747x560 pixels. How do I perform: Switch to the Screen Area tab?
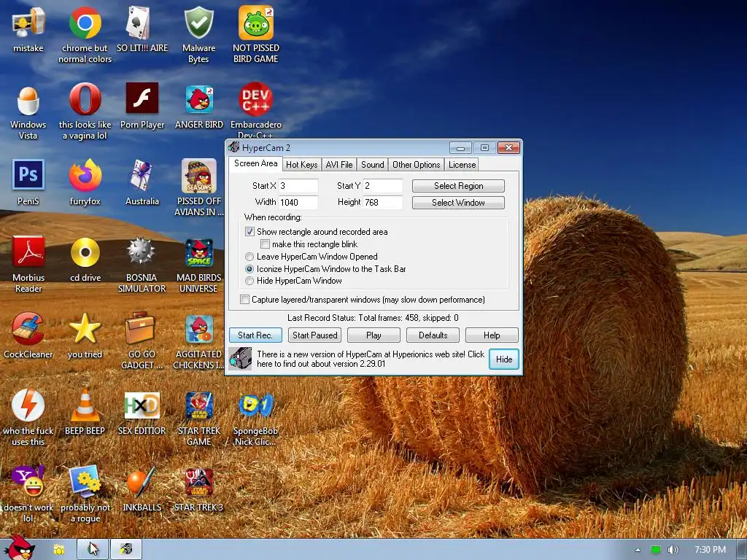[256, 163]
